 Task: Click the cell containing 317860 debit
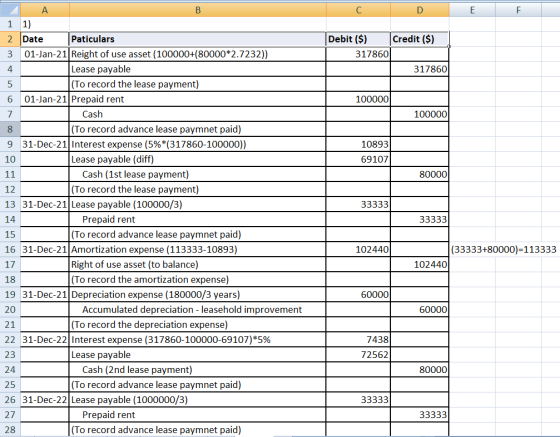358,54
